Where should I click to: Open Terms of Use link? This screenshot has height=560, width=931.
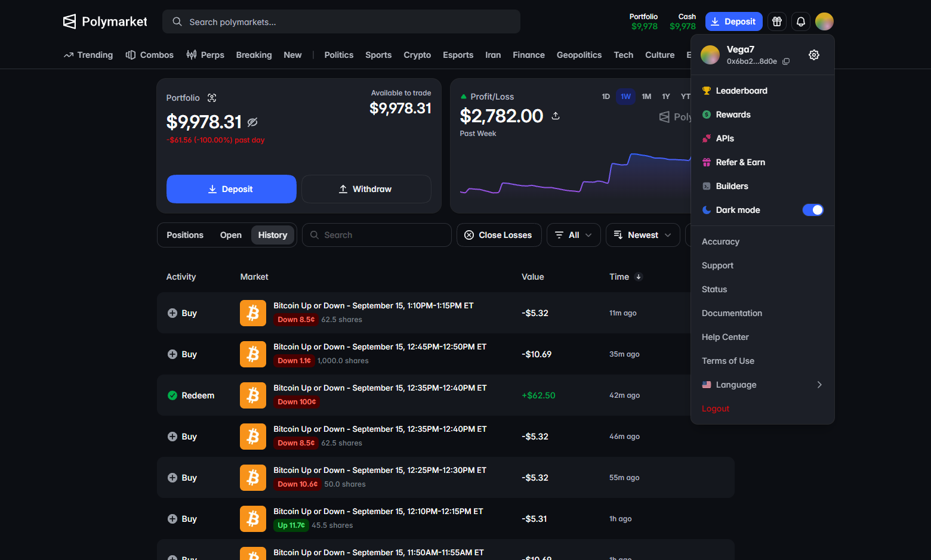[728, 361]
